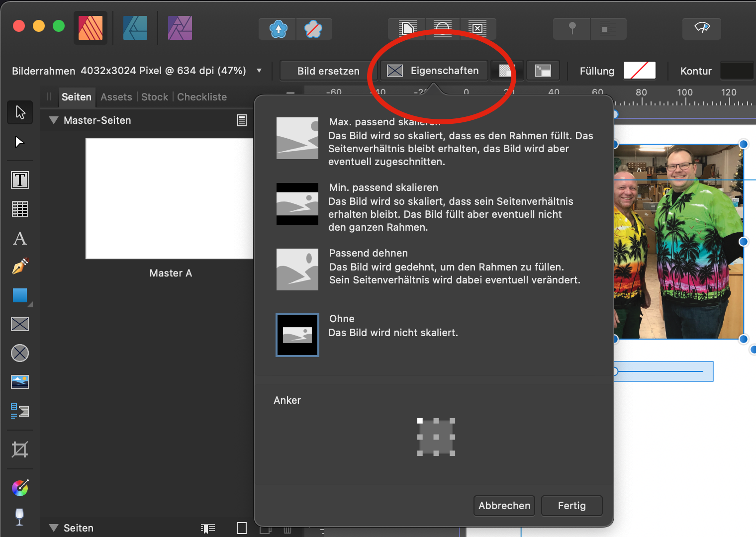Select the Table tool
This screenshot has height=537, width=756.
[x=20, y=209]
